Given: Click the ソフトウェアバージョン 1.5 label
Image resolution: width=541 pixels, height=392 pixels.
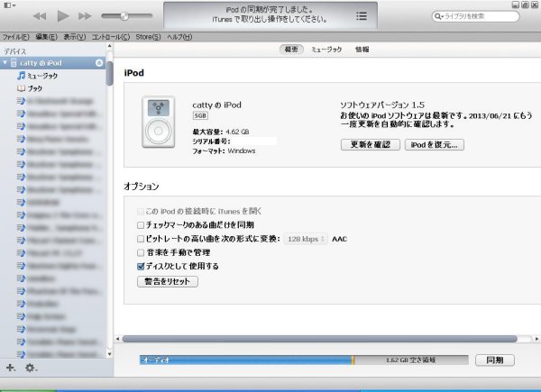Looking at the screenshot, I should [382, 105].
